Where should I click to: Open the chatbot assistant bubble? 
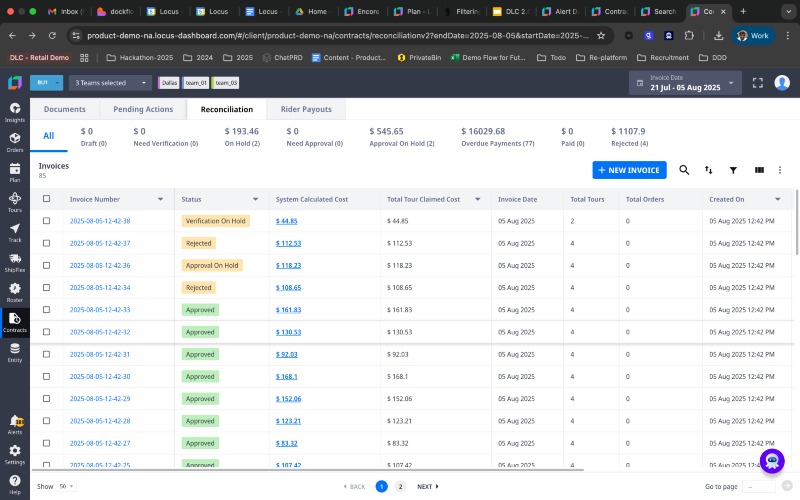coord(771,461)
